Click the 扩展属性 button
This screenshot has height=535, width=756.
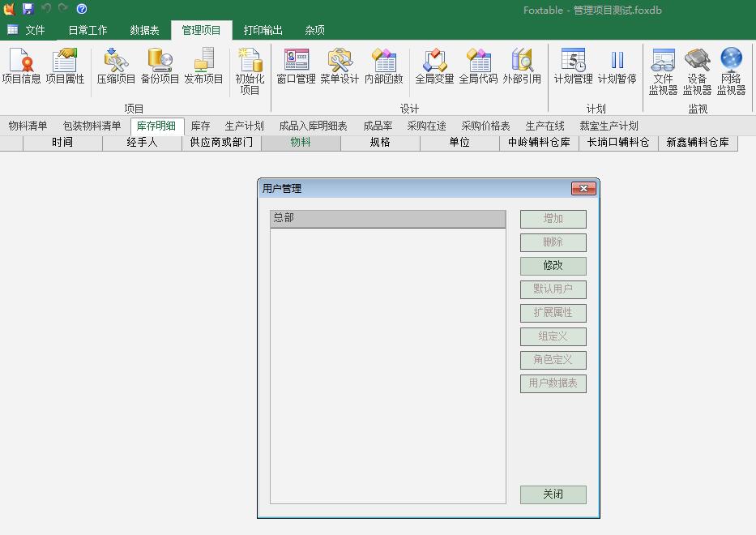point(553,313)
